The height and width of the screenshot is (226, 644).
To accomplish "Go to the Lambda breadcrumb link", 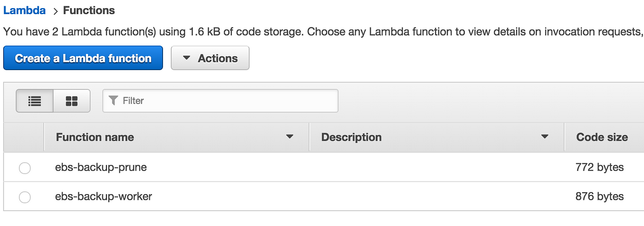I will [25, 10].
